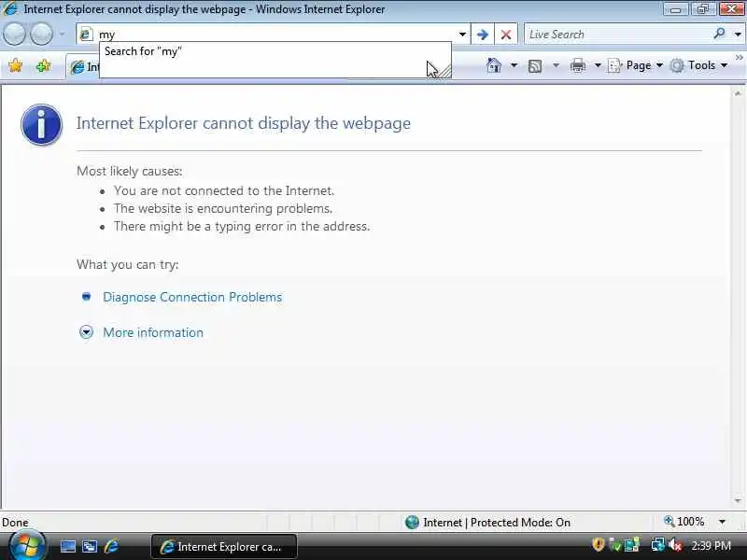Expand the Print dropdown arrow
This screenshot has height=560, width=747.
tap(598, 65)
